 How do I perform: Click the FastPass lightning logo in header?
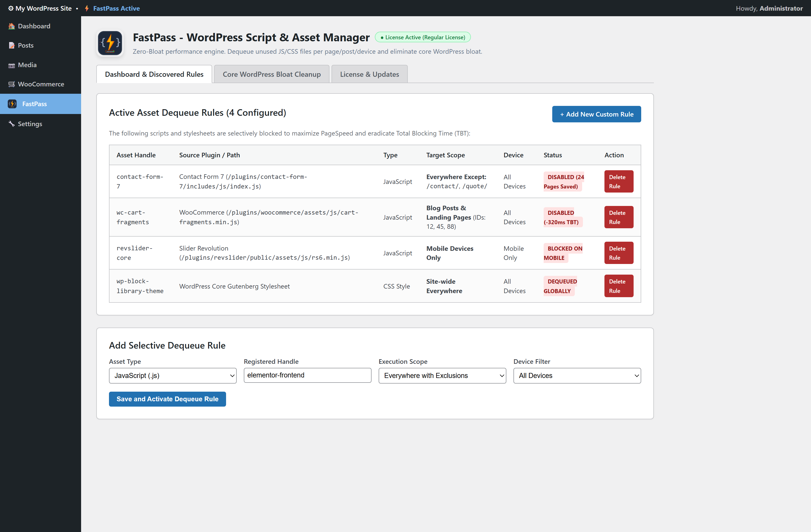click(x=110, y=43)
